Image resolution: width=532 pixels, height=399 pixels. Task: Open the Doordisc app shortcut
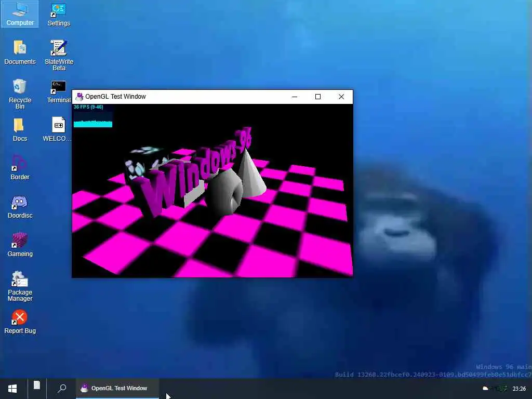[20, 207]
